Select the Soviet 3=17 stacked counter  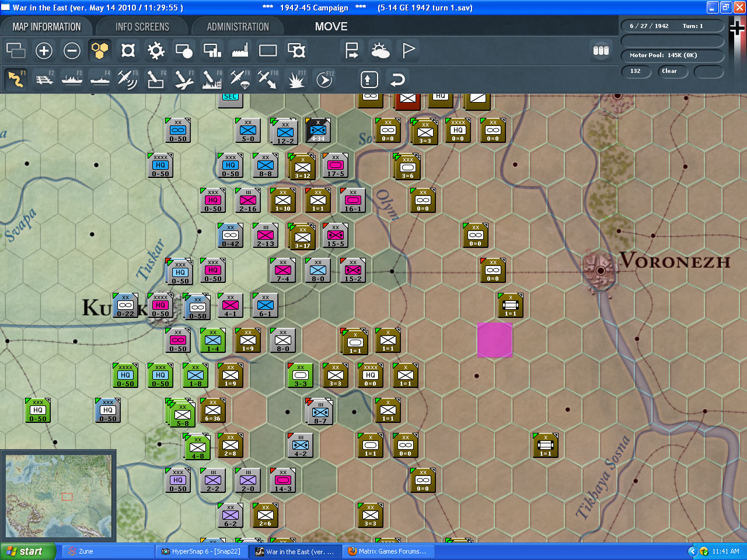pyautogui.click(x=302, y=237)
